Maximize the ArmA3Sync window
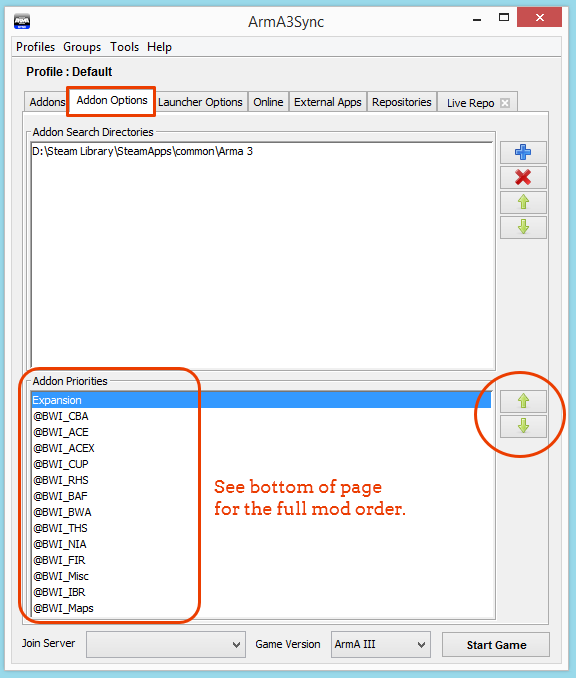 coord(504,17)
